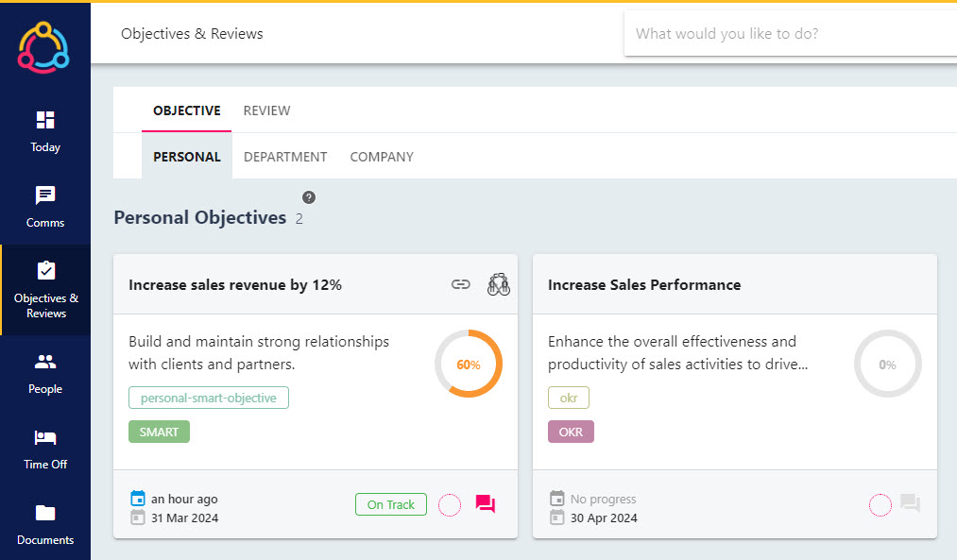Open the Today dashboard icon
This screenshot has width=957, height=560.
click(45, 120)
